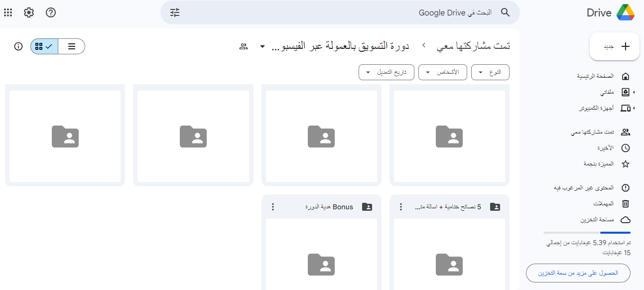Click the search magnifier icon
644x290 pixels.
click(505, 12)
